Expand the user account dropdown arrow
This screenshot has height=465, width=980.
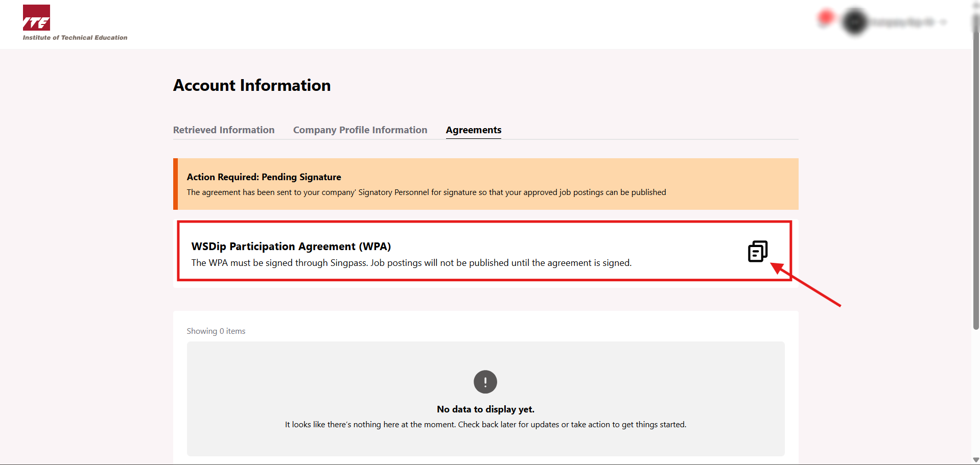coord(943,22)
